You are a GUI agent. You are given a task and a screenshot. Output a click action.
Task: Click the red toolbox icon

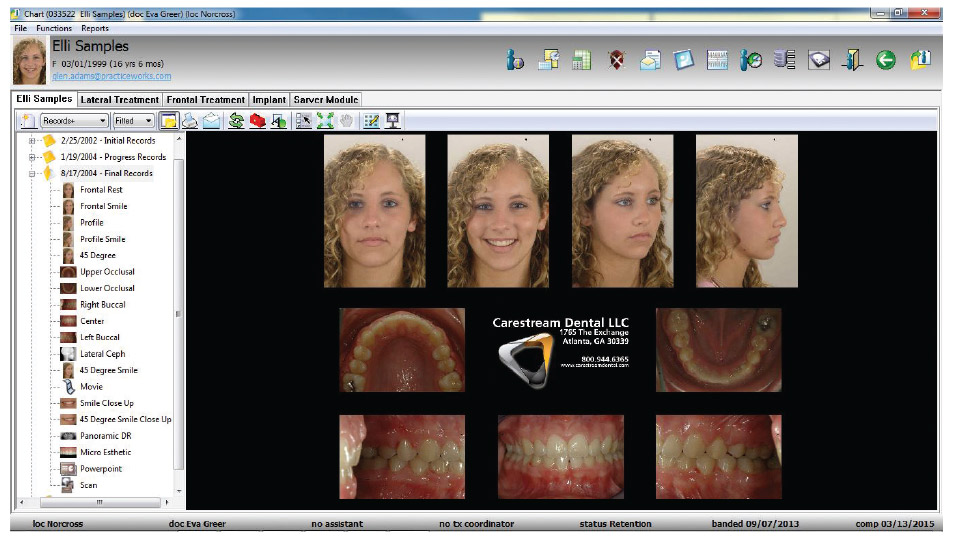[257, 121]
